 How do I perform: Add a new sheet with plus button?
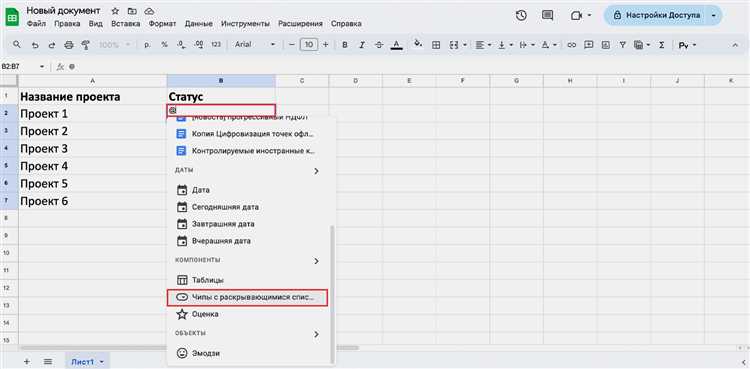(x=27, y=362)
